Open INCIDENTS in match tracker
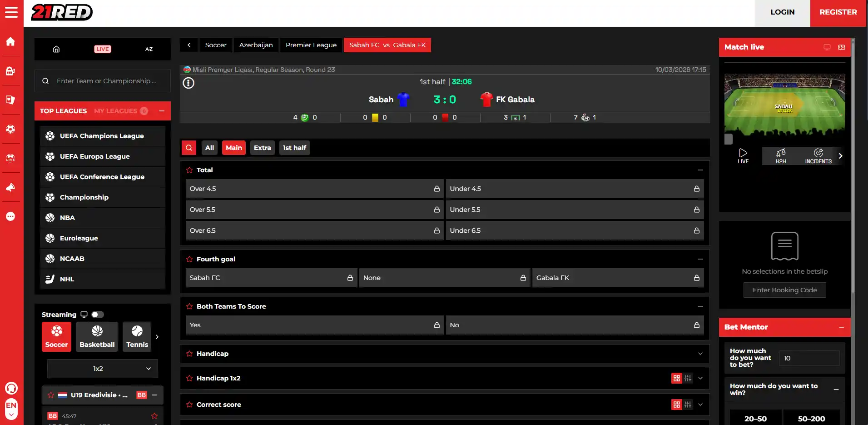 pos(818,156)
